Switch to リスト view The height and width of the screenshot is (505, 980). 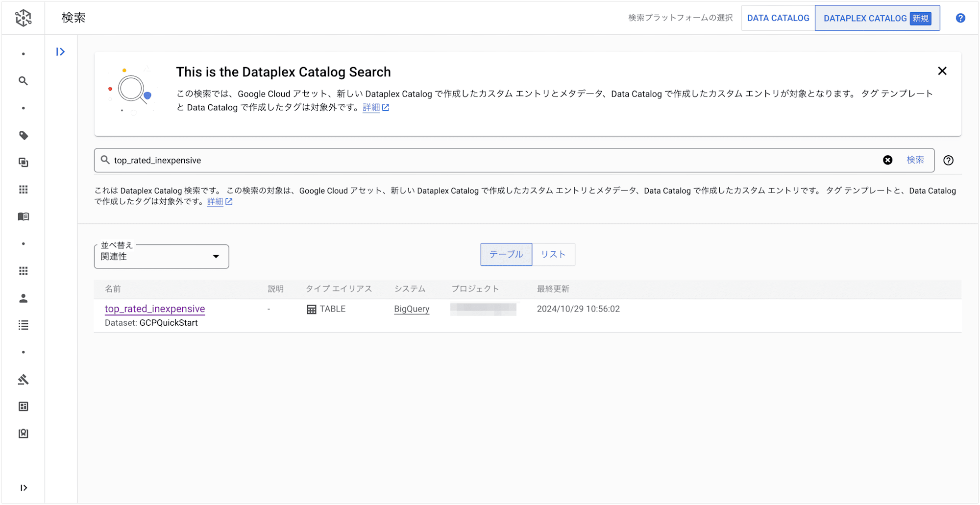pos(553,255)
